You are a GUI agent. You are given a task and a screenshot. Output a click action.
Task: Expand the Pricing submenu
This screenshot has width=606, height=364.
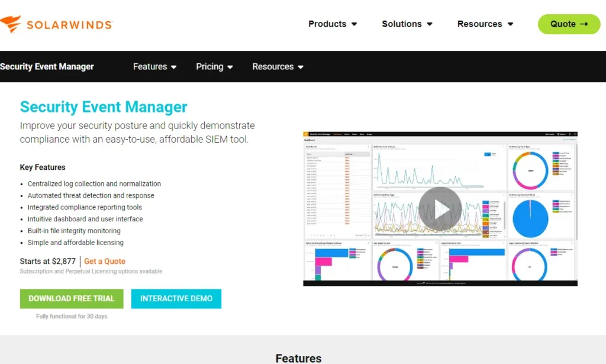click(214, 67)
